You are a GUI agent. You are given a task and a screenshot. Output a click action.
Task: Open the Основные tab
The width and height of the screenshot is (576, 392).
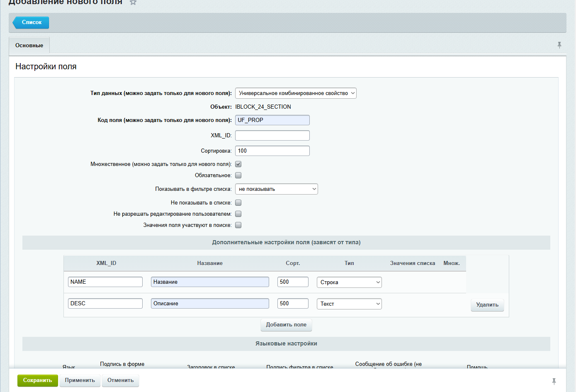29,46
